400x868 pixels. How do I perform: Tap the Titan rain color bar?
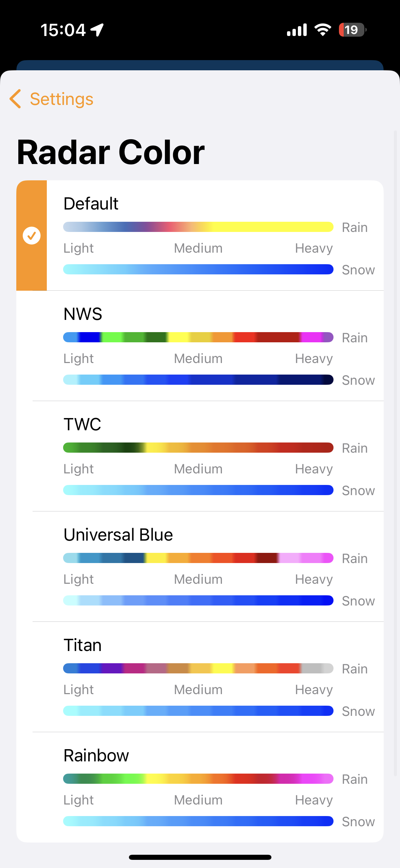tap(198, 668)
